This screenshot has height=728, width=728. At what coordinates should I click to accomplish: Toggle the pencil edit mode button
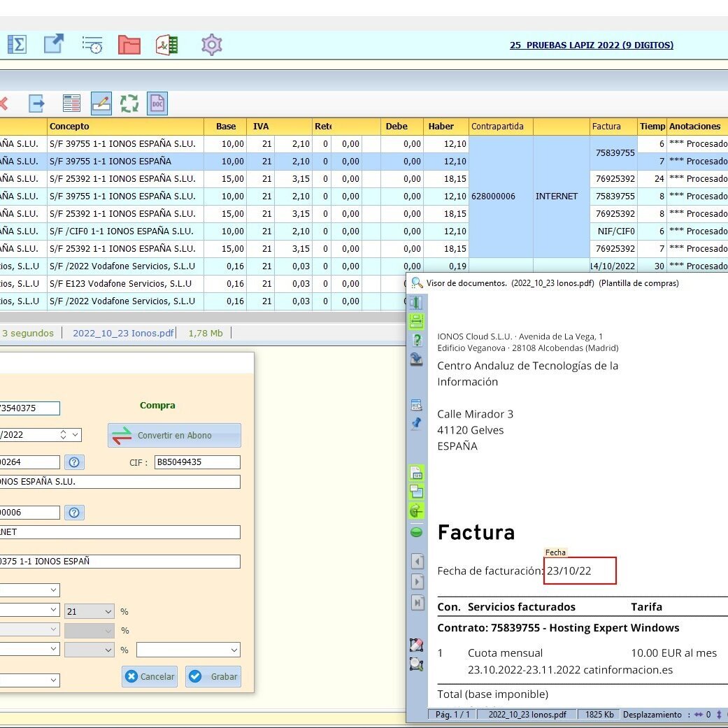click(x=101, y=104)
